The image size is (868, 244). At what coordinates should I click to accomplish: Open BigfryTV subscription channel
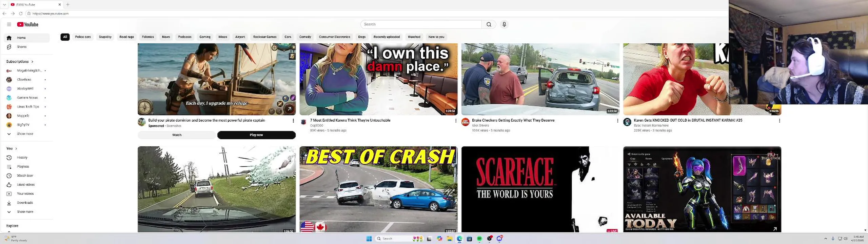[x=27, y=125]
